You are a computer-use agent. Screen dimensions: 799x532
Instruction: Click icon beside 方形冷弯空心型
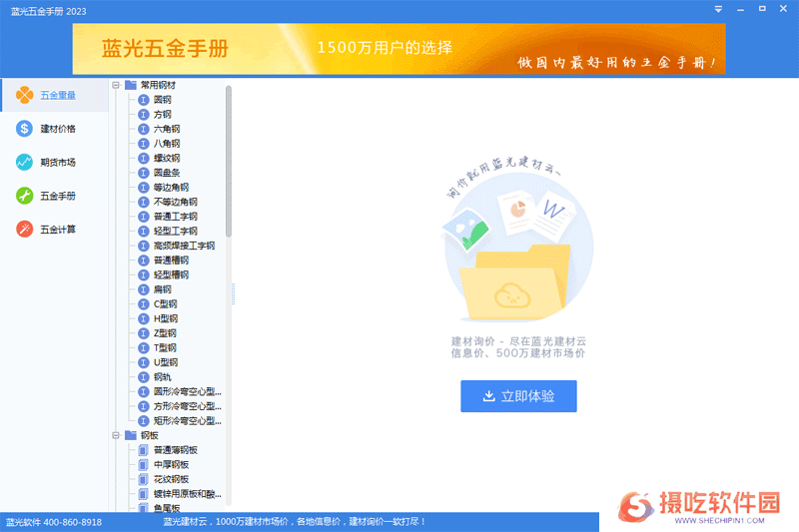pyautogui.click(x=144, y=406)
